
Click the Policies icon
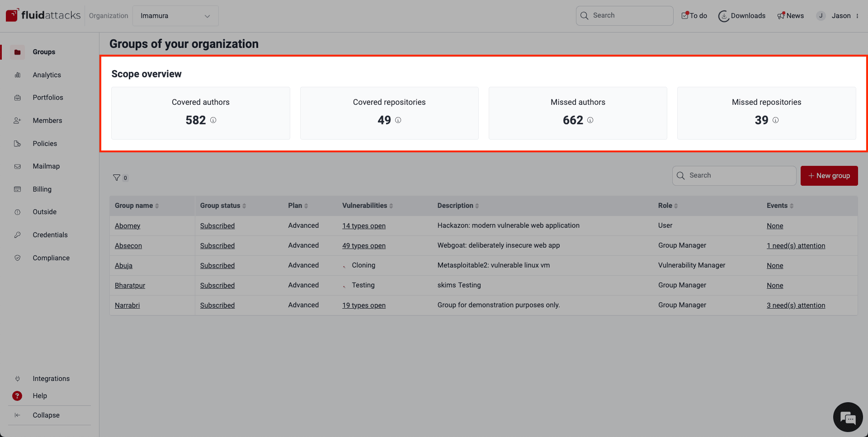[x=18, y=144]
